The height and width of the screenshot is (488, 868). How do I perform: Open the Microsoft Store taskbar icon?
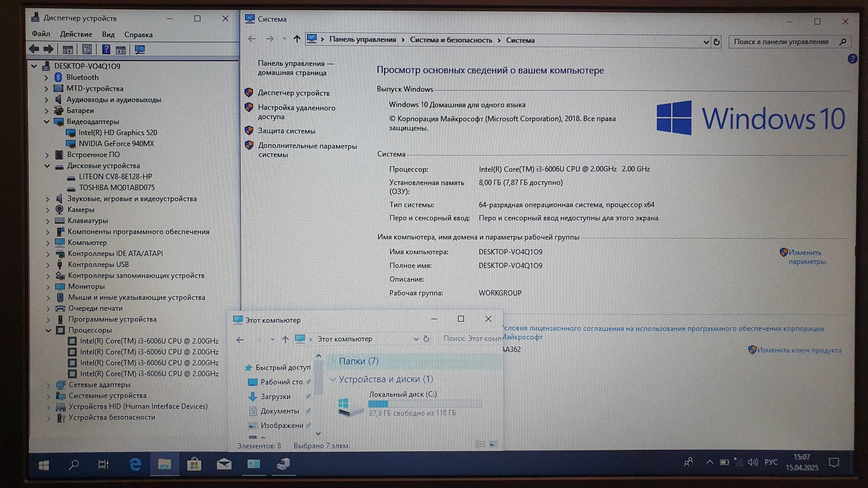click(194, 465)
